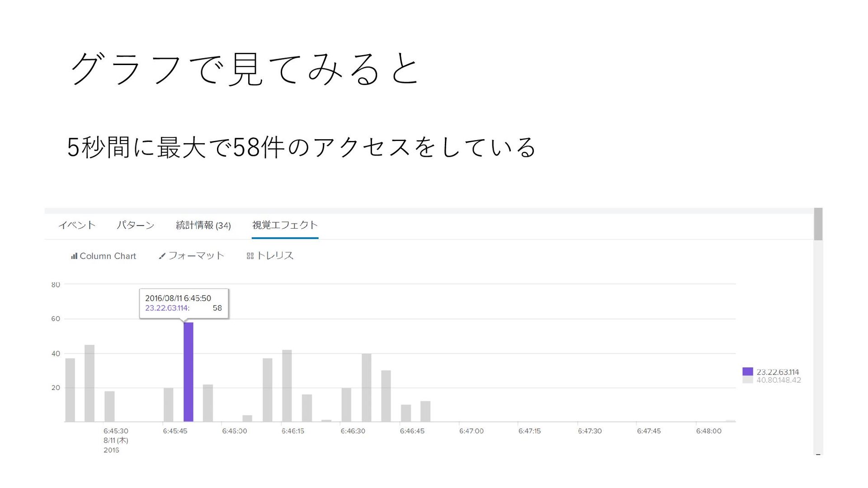This screenshot has width=868, height=488.
Task: Select the 23.22.63.114 legend label
Action: pos(778,372)
